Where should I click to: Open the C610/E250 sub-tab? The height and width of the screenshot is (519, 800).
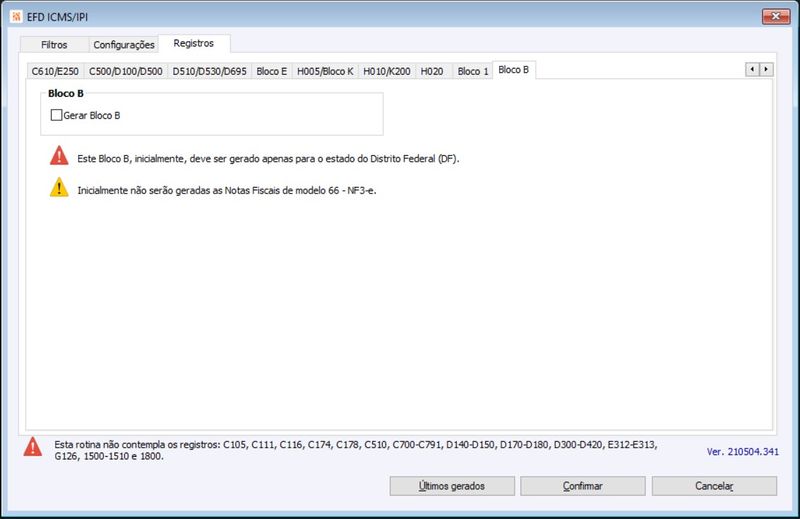tap(55, 71)
